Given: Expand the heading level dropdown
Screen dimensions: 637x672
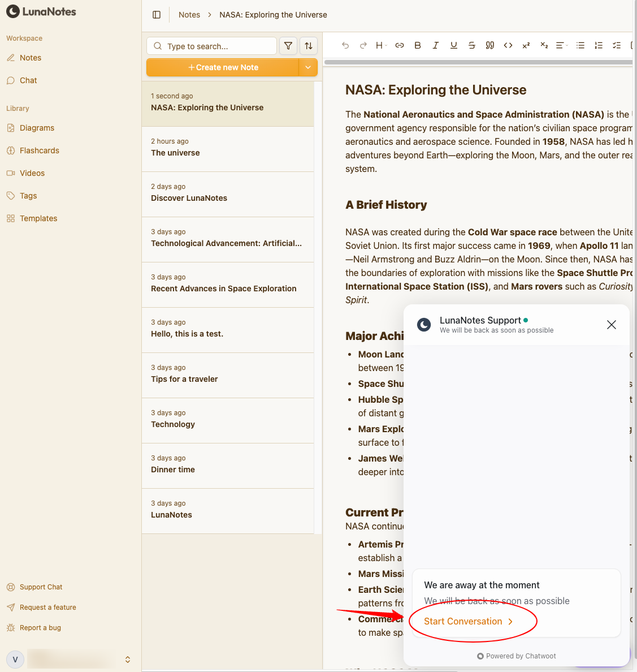Looking at the screenshot, I should point(381,45).
